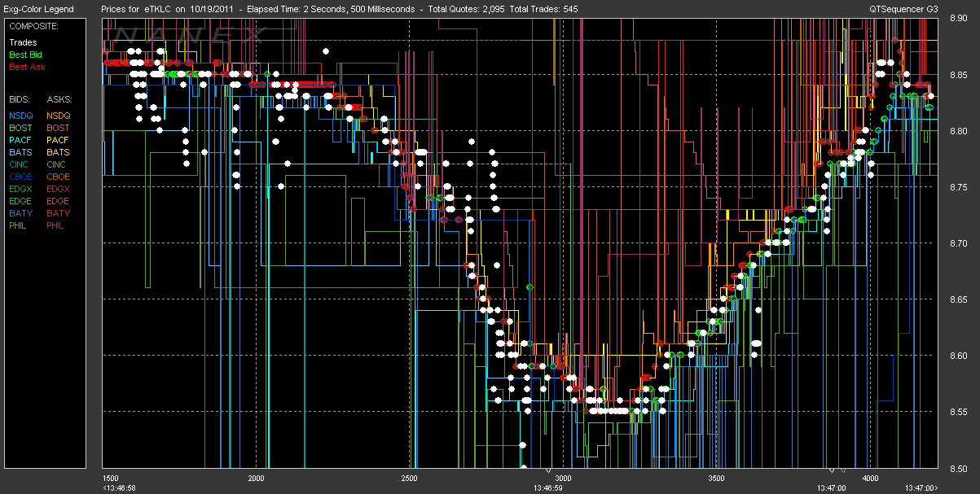Click EDGE under the ASKS heading
The width and height of the screenshot is (980, 494).
point(59,201)
